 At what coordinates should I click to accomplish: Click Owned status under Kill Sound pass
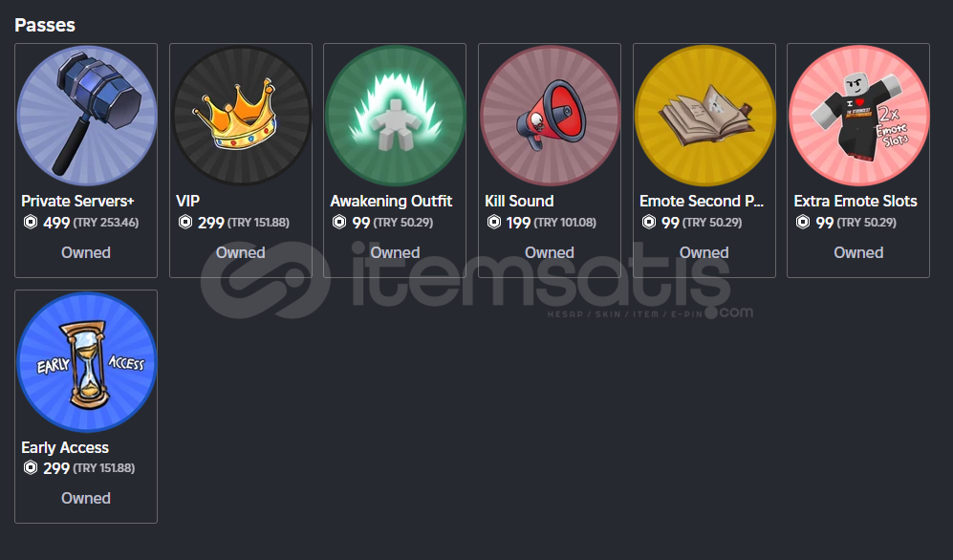point(550,252)
